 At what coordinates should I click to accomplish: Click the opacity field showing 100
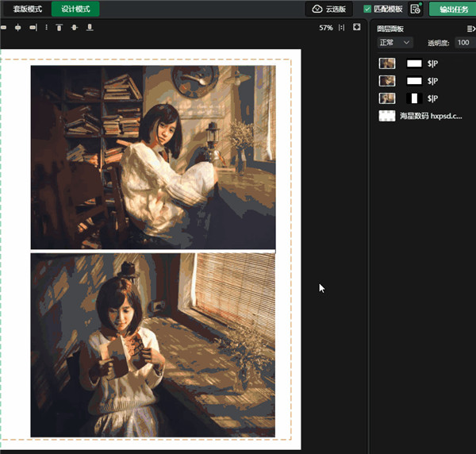pos(465,43)
